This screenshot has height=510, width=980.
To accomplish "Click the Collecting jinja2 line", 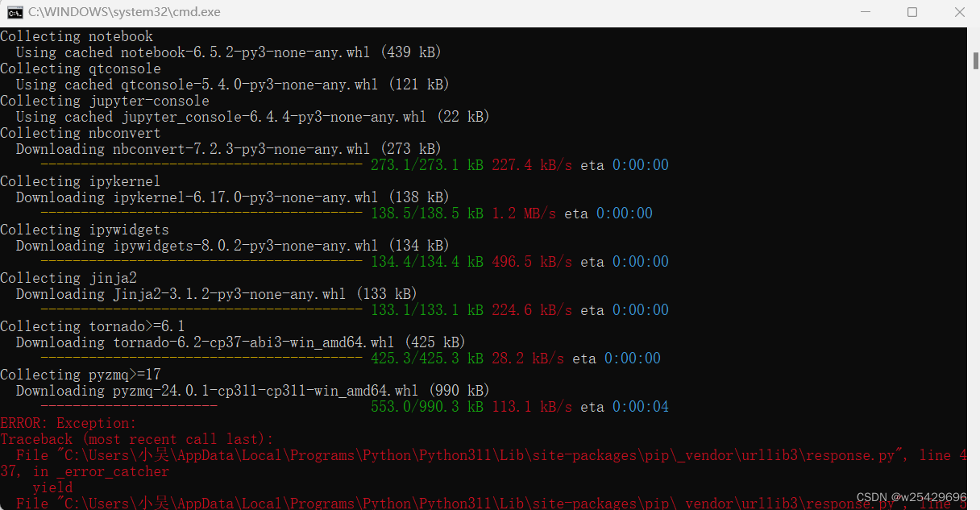I will click(69, 277).
